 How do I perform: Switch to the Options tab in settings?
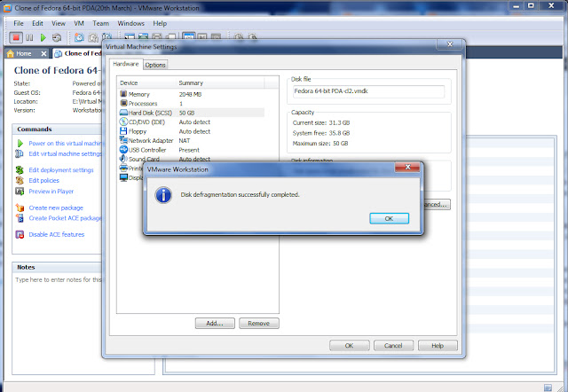point(155,65)
